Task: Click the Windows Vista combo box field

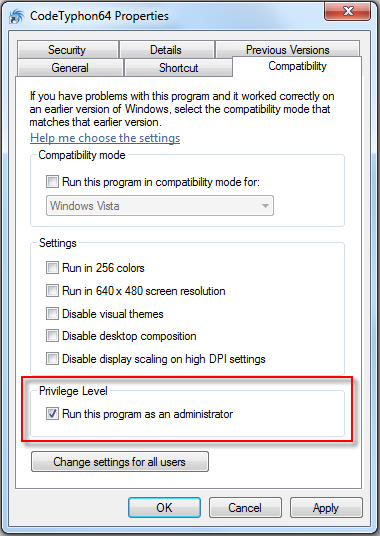Action: (x=160, y=206)
